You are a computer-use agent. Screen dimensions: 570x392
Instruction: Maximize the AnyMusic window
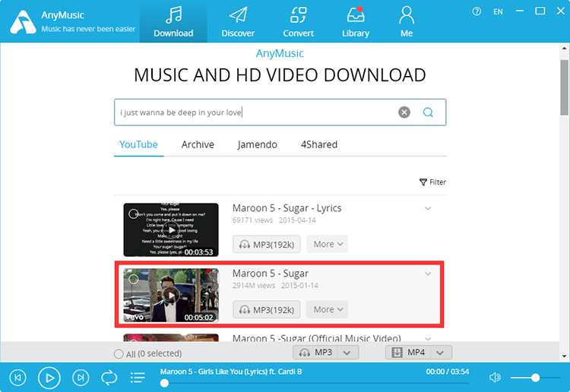(540, 11)
